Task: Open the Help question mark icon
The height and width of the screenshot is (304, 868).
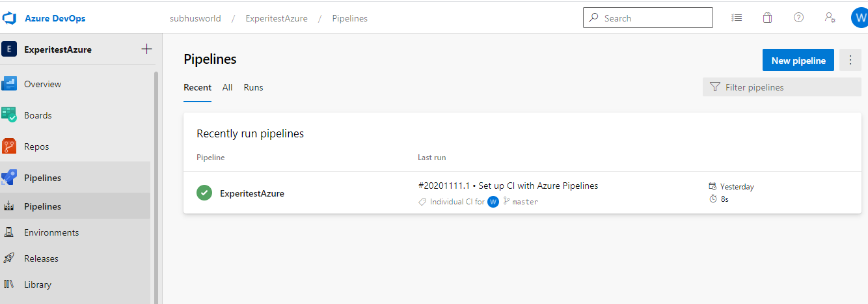Action: pyautogui.click(x=799, y=18)
